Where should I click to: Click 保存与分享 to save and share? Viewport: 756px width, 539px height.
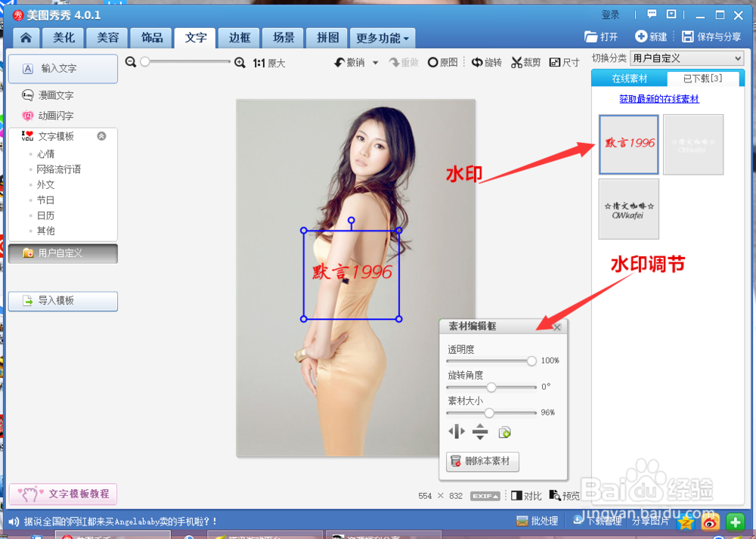pos(711,36)
